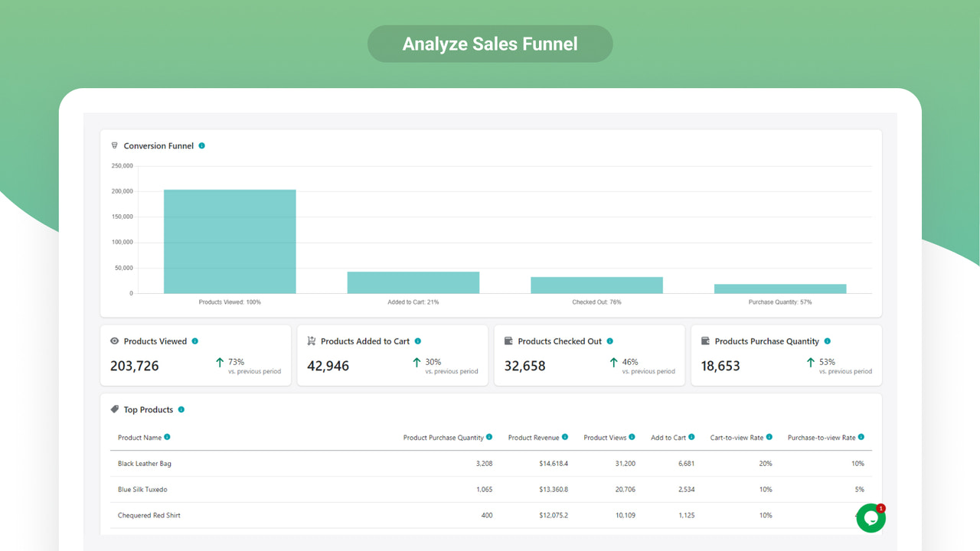Click the funnel icon beside Conversion Funnel

(113, 145)
